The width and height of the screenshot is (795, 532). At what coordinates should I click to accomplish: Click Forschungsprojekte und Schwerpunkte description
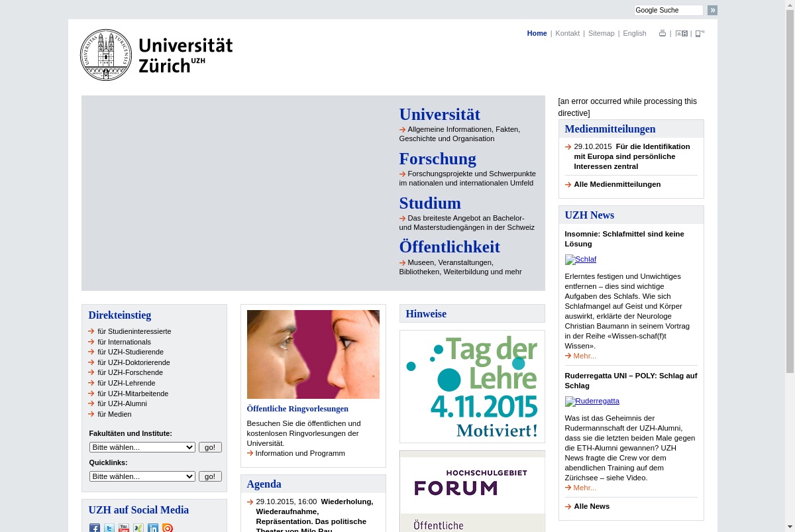468,178
